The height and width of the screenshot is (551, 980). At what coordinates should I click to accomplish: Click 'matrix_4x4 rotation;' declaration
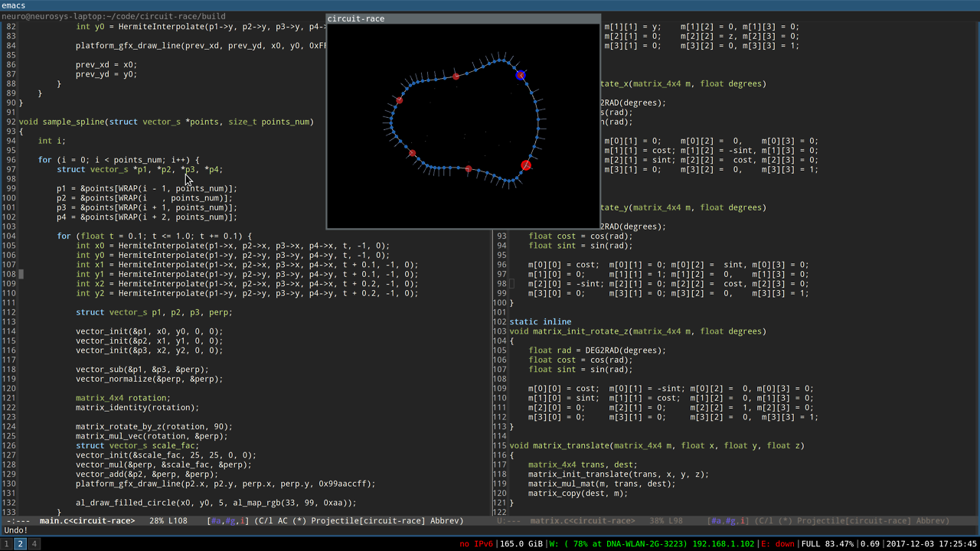(123, 398)
